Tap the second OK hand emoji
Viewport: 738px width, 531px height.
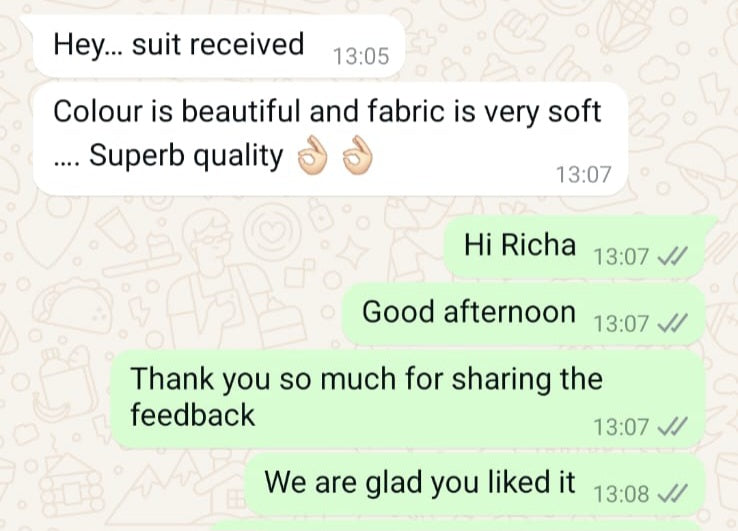click(357, 156)
